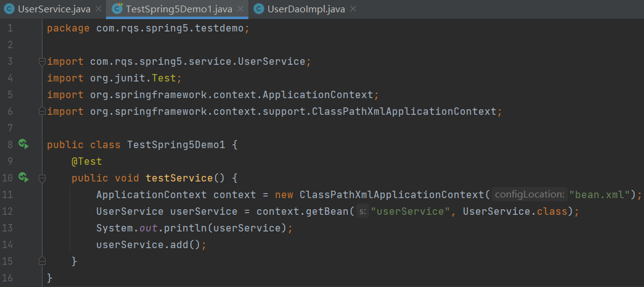This screenshot has height=287, width=644.
Task: Collapse the testService method at line 10
Action: pos(41,178)
